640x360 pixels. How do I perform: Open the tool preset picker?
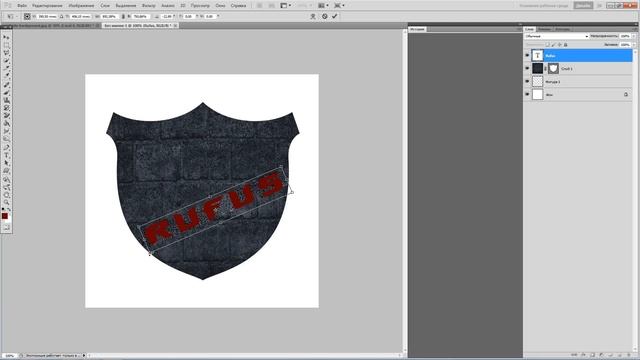[x=11, y=16]
